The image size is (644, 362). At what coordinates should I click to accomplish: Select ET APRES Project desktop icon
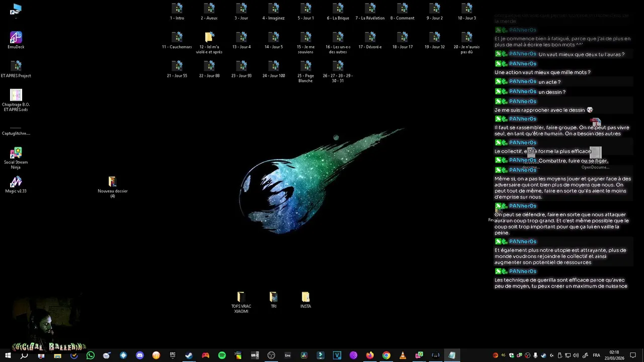(x=16, y=69)
